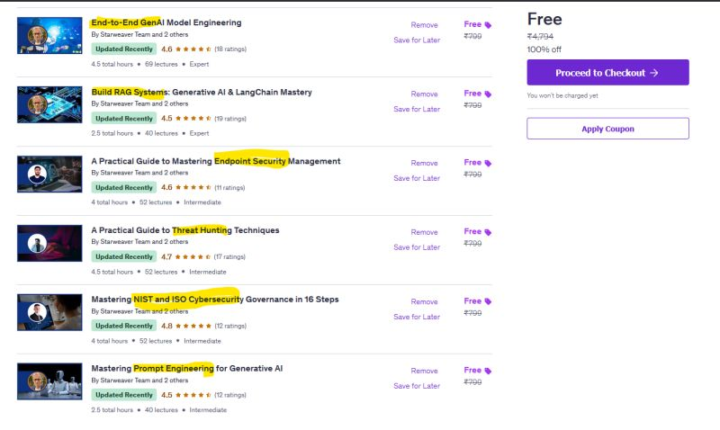Viewport: 720px width, 430px height.
Task: Remove Endpoint Security Management course
Action: (424, 163)
